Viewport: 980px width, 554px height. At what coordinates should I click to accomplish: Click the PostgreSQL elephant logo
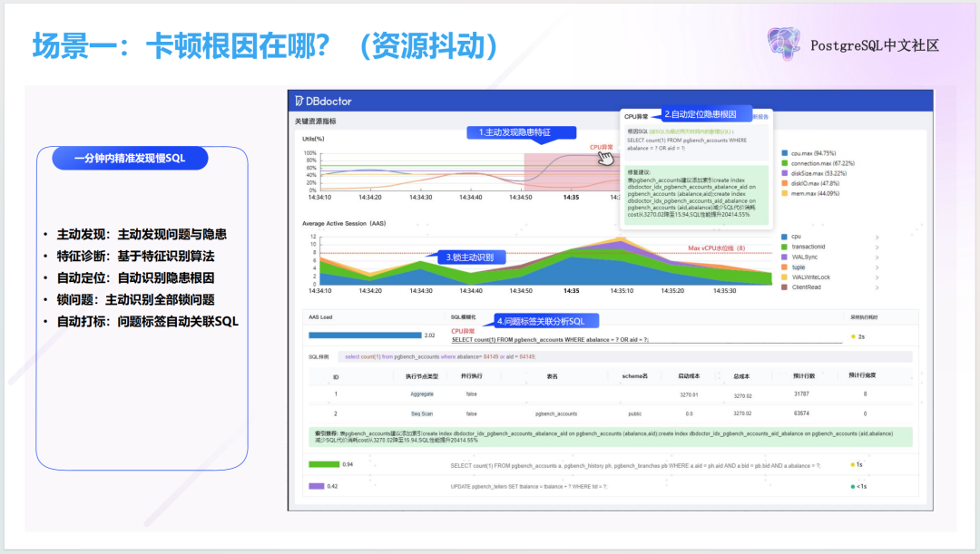tap(784, 44)
